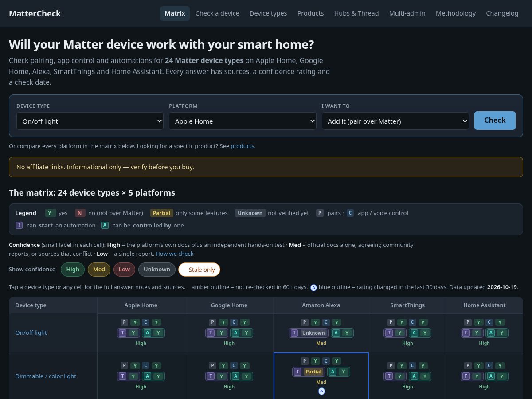Click the 'Apple Home' column header

point(141,305)
